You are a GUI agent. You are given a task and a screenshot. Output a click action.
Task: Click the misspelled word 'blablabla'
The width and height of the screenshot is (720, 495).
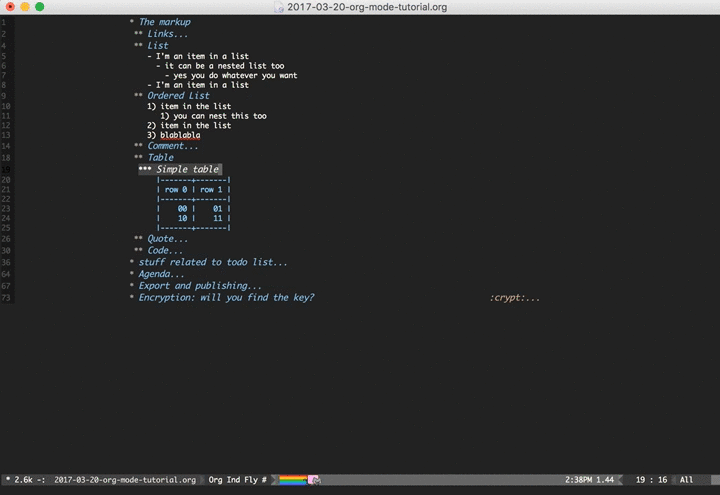180,135
